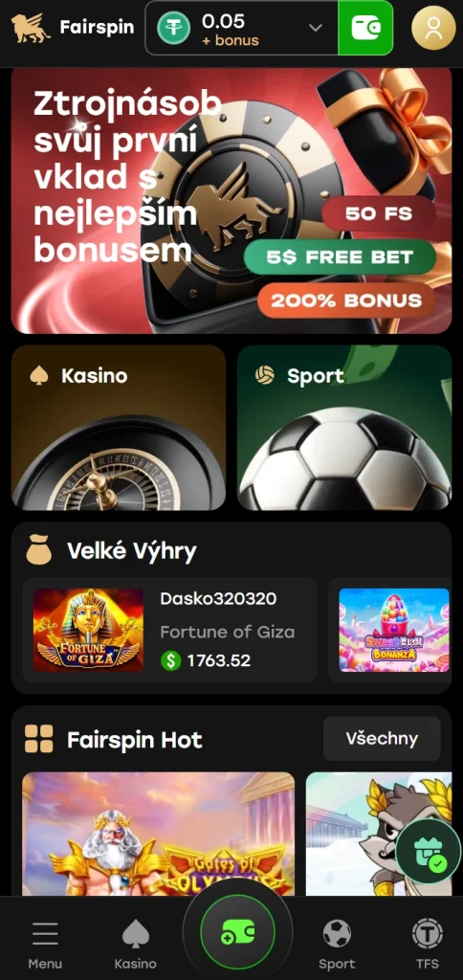Select the Fortune of Giza thumbnail
The height and width of the screenshot is (980, 463).
click(88, 630)
